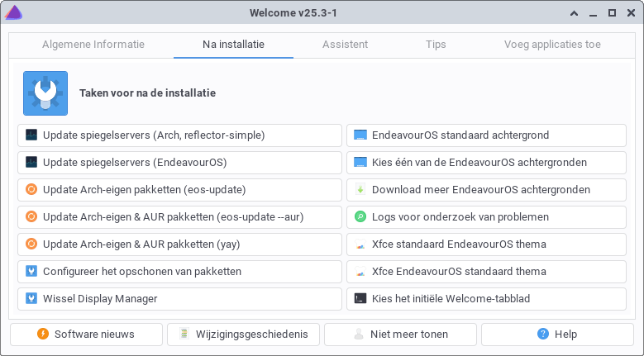Start Update Arch-eigen & AUR (eos-update --aur)
The width and height of the screenshot is (644, 356).
coord(179,217)
